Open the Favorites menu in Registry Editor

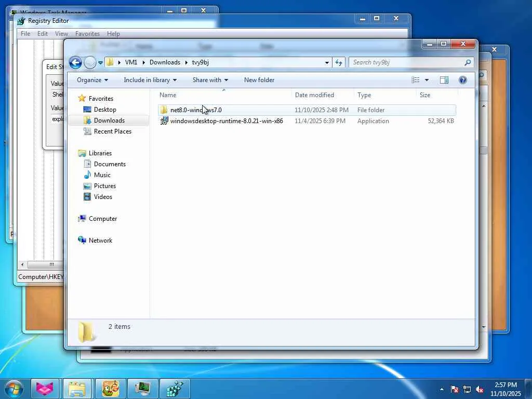click(87, 34)
